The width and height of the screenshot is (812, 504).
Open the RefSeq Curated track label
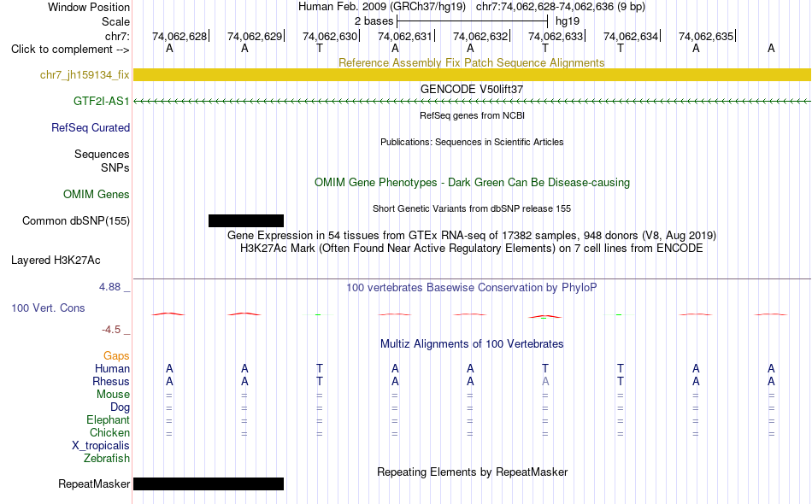point(91,128)
